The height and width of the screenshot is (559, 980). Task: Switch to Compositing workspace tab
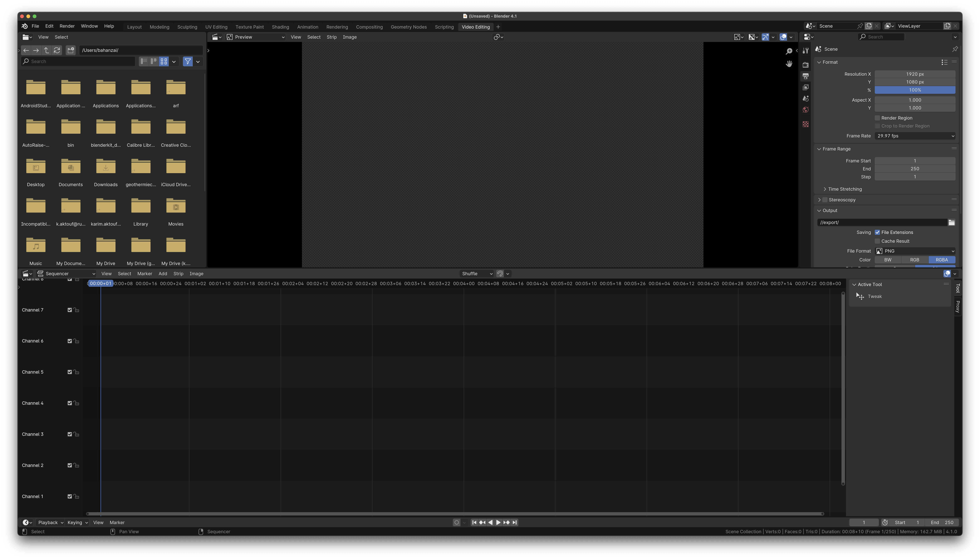click(369, 27)
